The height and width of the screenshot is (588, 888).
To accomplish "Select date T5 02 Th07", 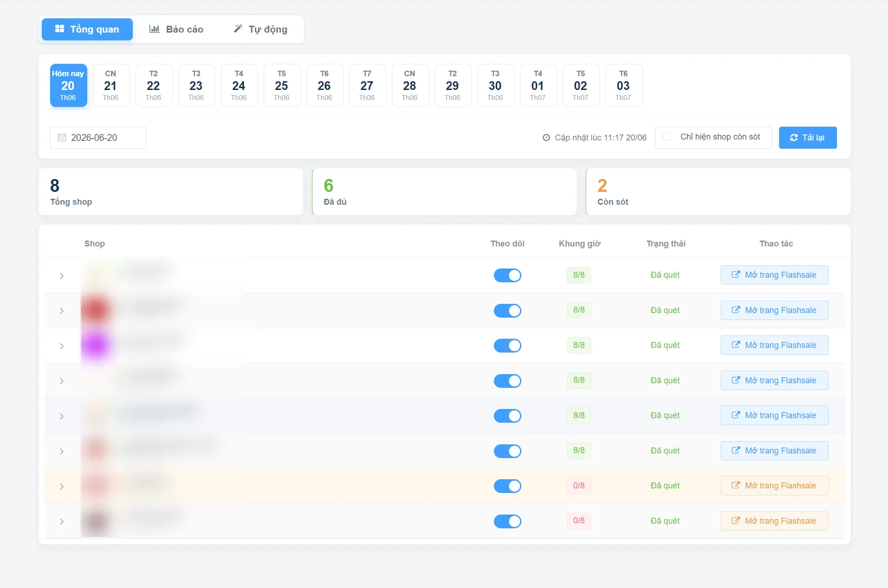I will coord(581,85).
